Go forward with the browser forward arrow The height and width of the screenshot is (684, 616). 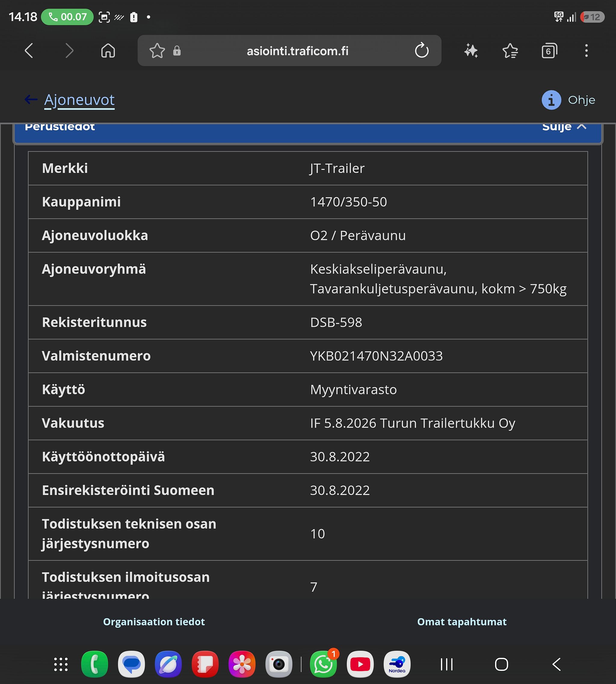pyautogui.click(x=69, y=51)
